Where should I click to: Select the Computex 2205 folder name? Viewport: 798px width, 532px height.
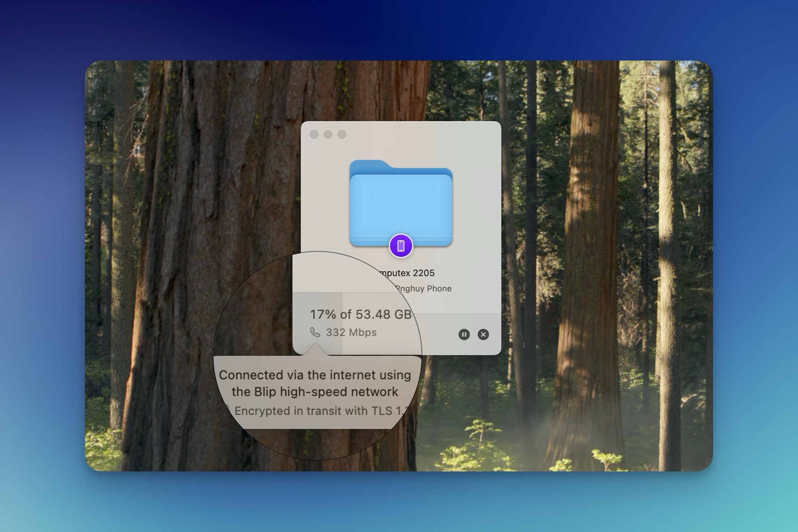pyautogui.click(x=407, y=273)
